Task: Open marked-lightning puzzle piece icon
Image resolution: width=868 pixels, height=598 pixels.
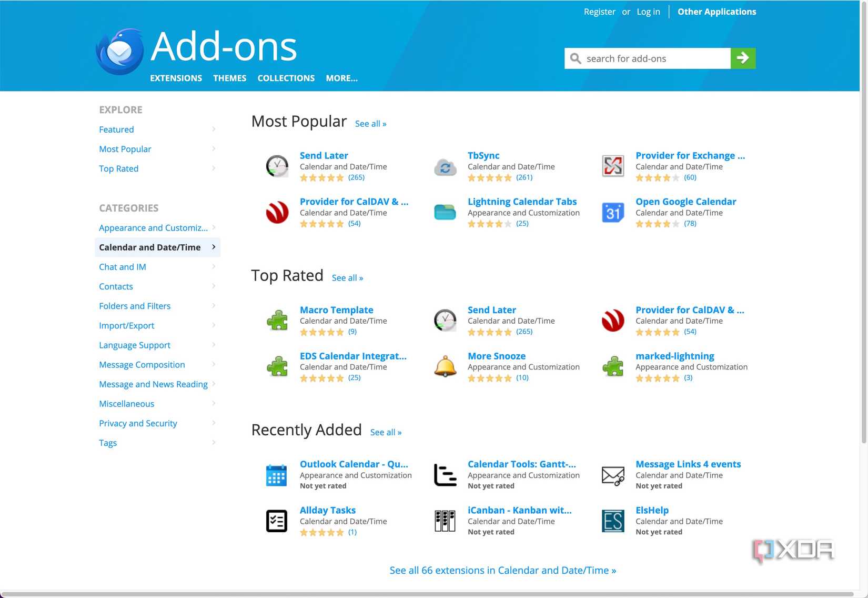Action: point(613,366)
